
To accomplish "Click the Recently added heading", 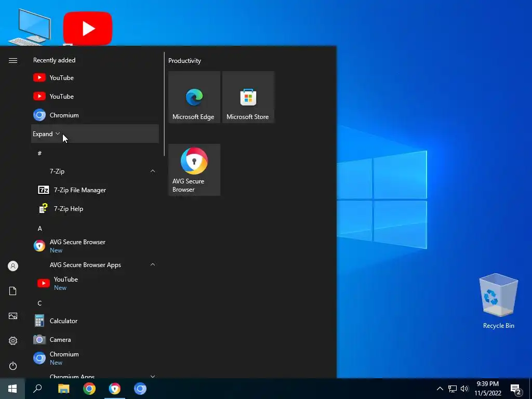I will pos(54,60).
